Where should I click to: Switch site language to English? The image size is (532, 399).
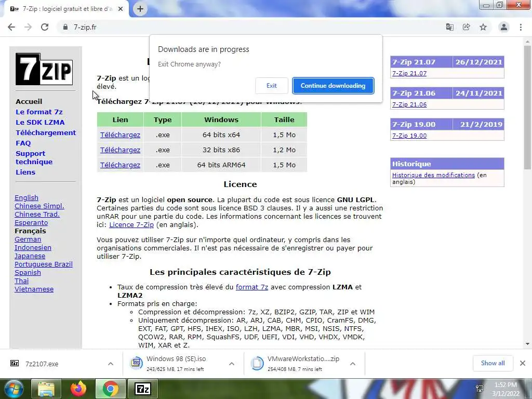coord(26,198)
